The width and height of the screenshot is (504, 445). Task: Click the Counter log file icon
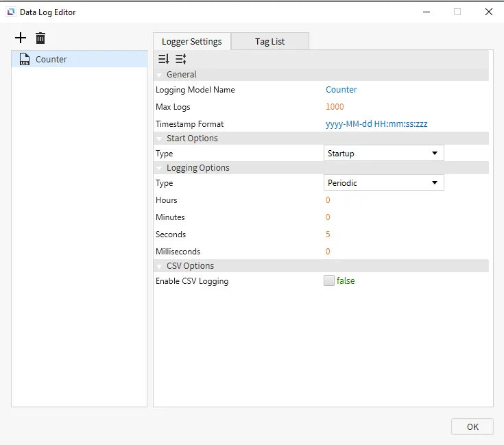pyautogui.click(x=25, y=59)
